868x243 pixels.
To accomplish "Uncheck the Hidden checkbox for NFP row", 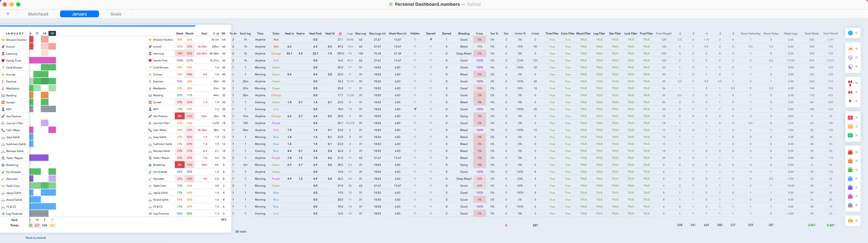I will tap(415, 109).
